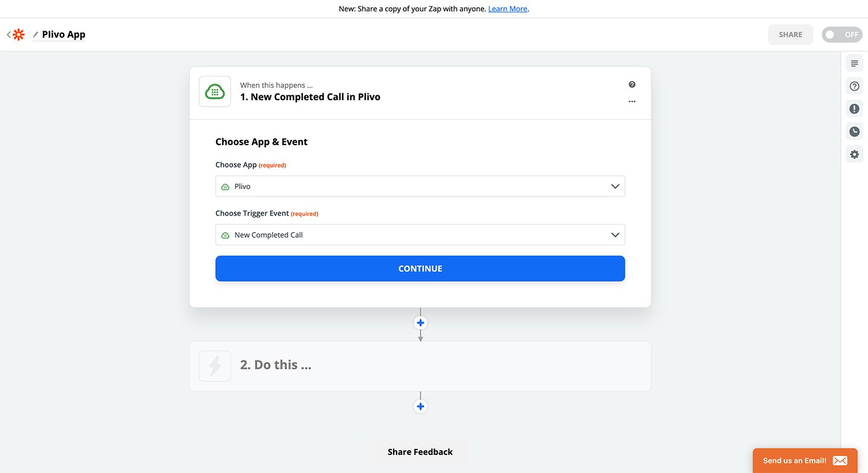
Task: Open the Send us an Email widget
Action: [x=805, y=460]
